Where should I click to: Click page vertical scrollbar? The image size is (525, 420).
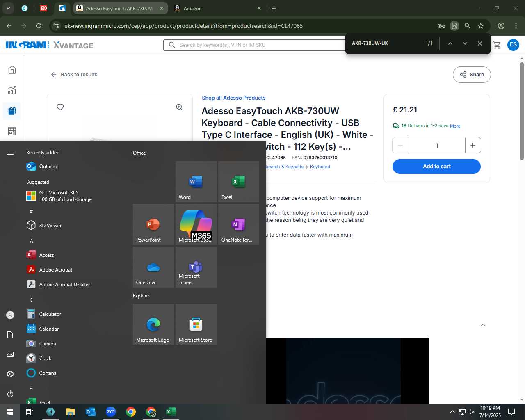[522, 111]
